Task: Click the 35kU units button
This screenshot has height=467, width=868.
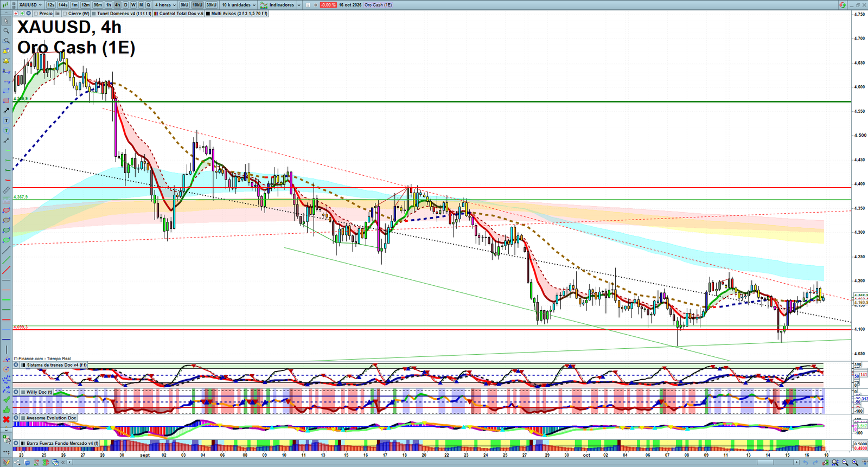Action: coord(211,5)
